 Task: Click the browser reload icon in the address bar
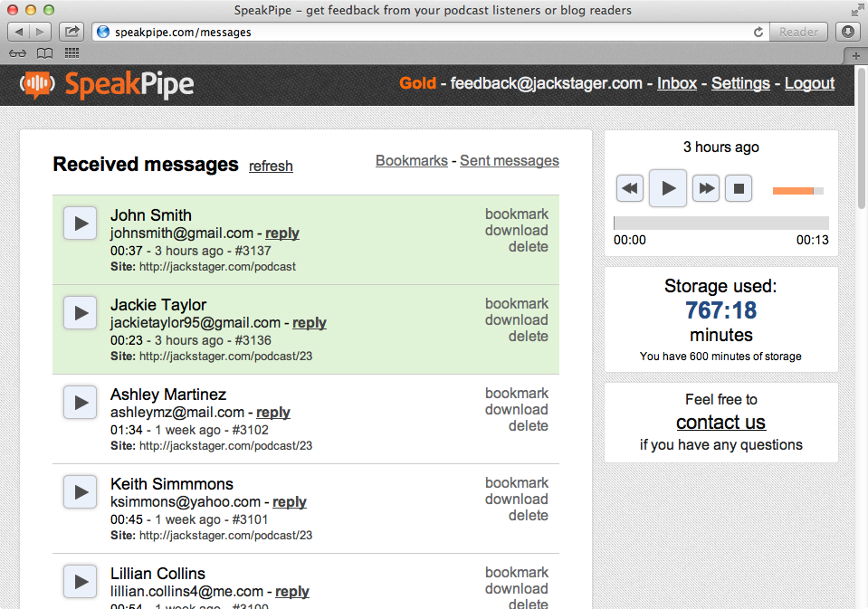758,32
